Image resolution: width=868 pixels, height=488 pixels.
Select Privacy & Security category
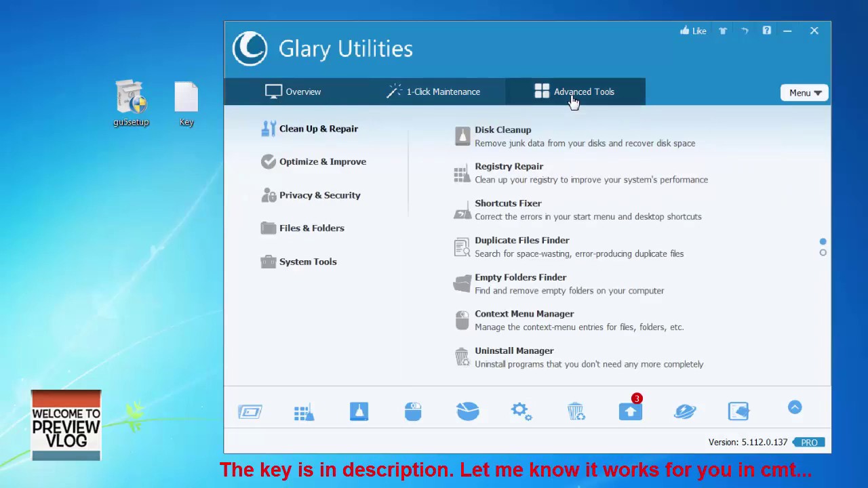click(x=311, y=195)
